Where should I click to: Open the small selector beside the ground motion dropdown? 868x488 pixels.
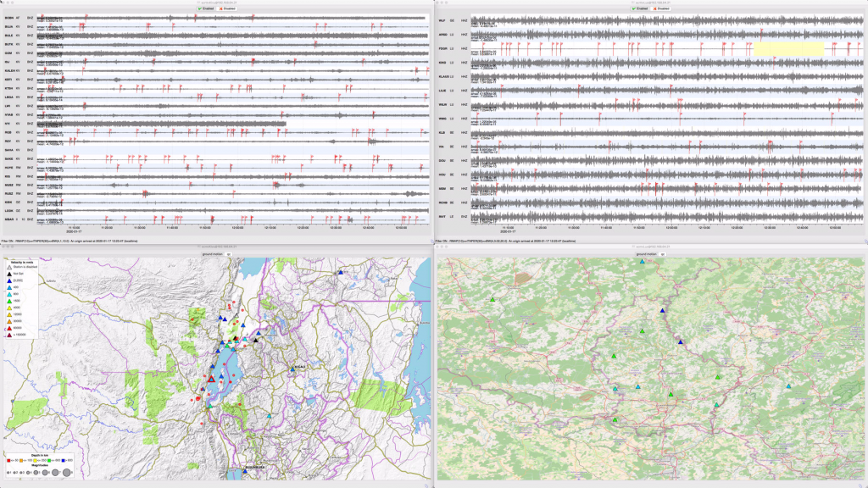(228, 252)
